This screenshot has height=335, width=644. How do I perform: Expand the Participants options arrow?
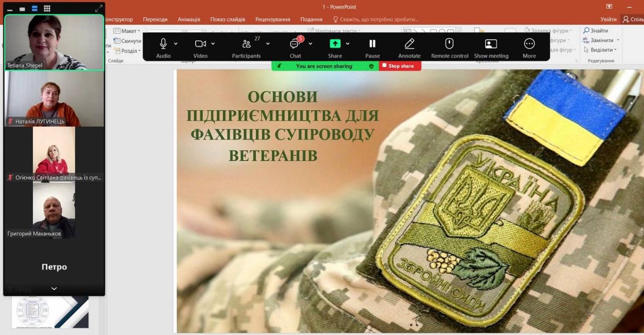(268, 44)
